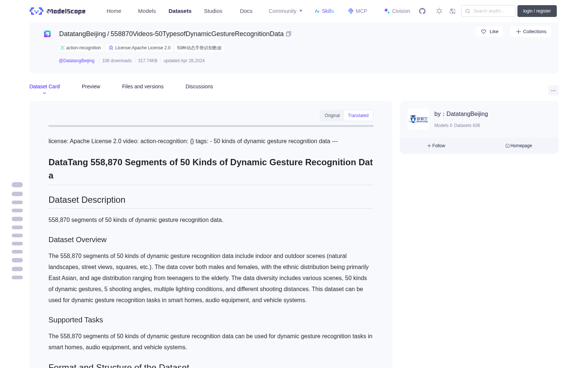Open the Studios section
The image size is (588, 368).
[x=213, y=11]
